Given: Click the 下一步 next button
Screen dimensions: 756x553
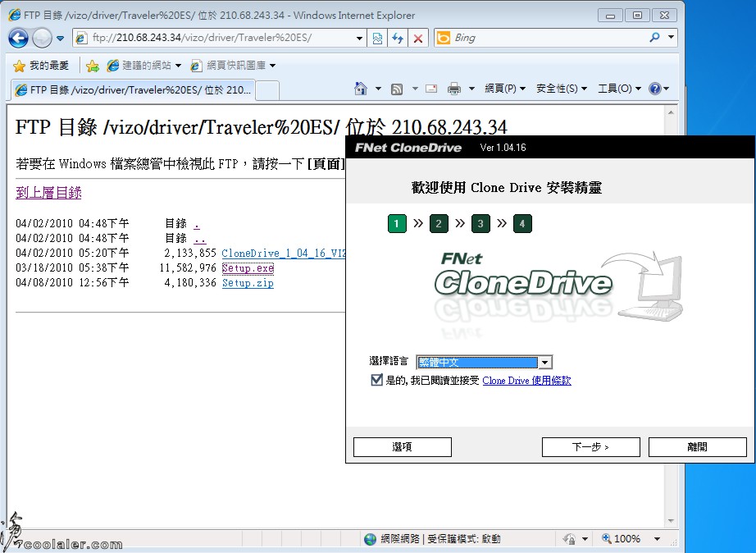Looking at the screenshot, I should pyautogui.click(x=591, y=447).
